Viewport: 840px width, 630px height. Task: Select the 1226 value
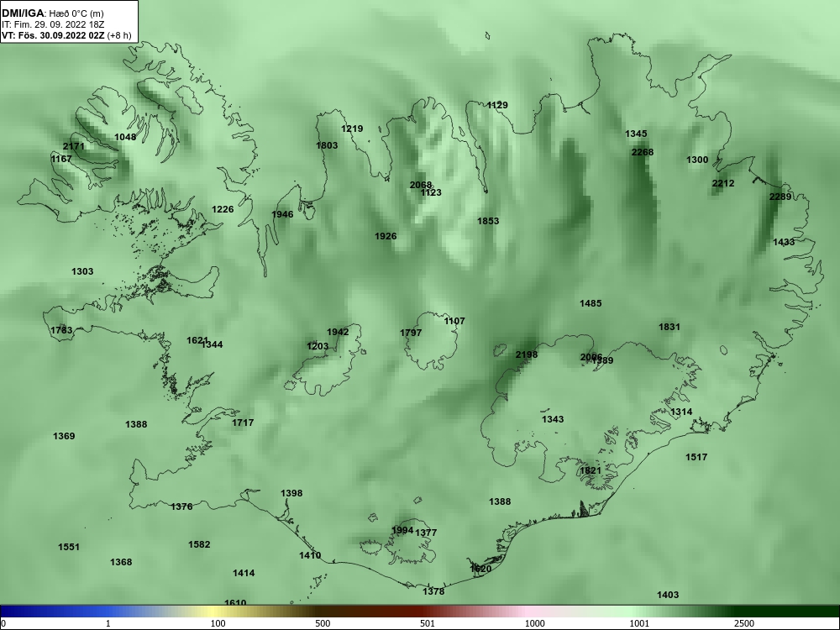click(223, 209)
